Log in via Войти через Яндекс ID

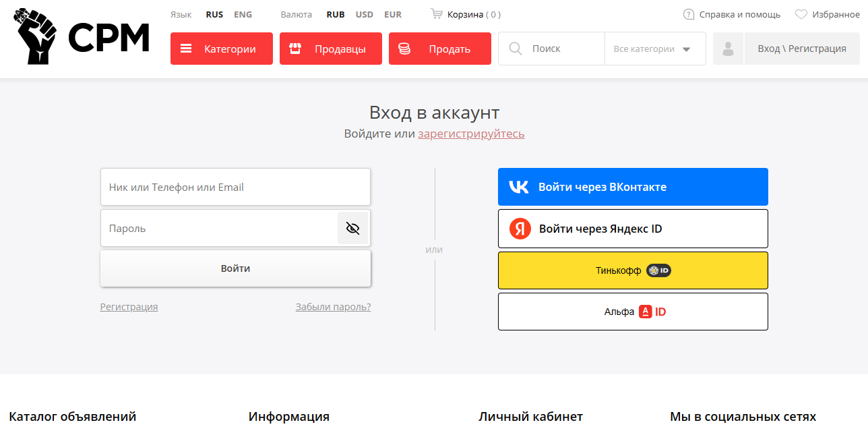(x=633, y=229)
